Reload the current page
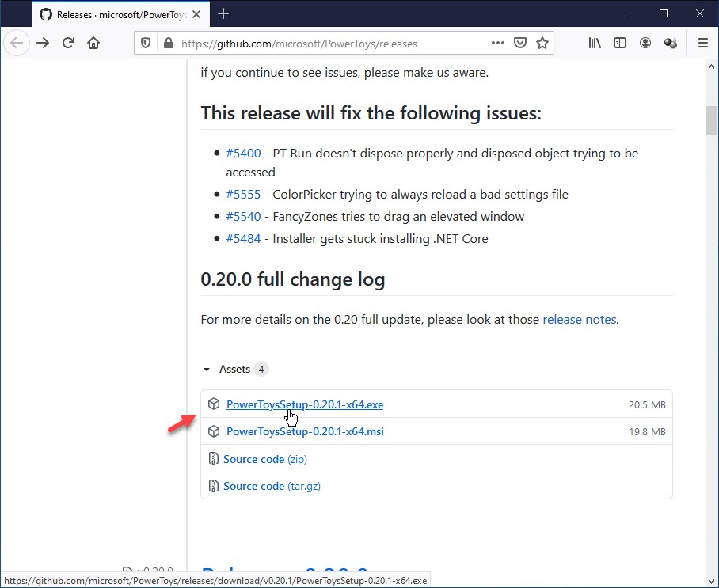This screenshot has width=719, height=588. [69, 44]
